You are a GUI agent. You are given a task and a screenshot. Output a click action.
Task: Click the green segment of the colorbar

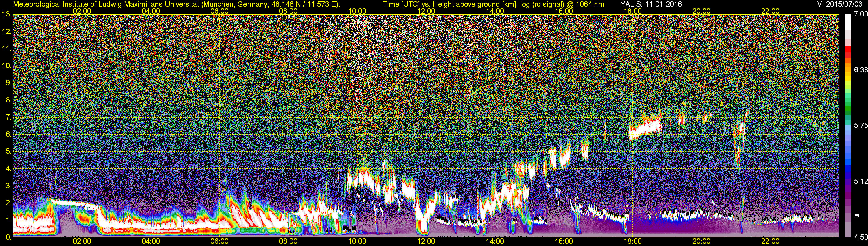[x=848, y=109]
